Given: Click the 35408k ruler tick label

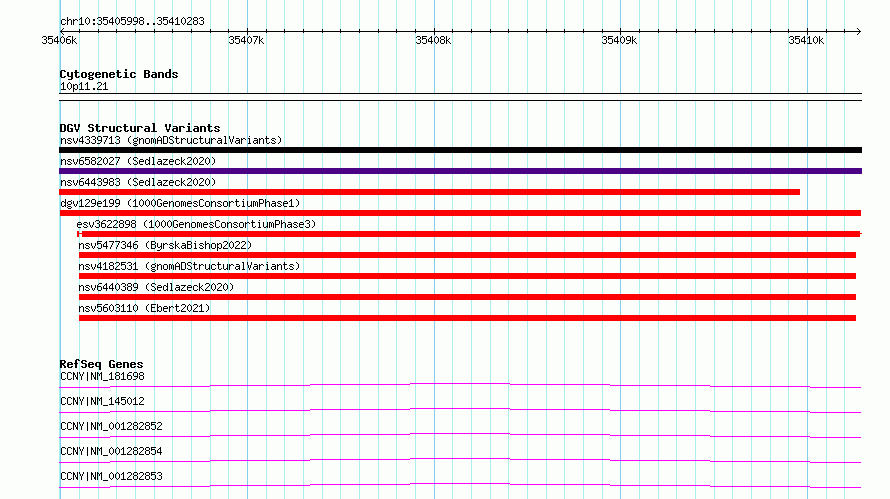Looking at the screenshot, I should 433,40.
